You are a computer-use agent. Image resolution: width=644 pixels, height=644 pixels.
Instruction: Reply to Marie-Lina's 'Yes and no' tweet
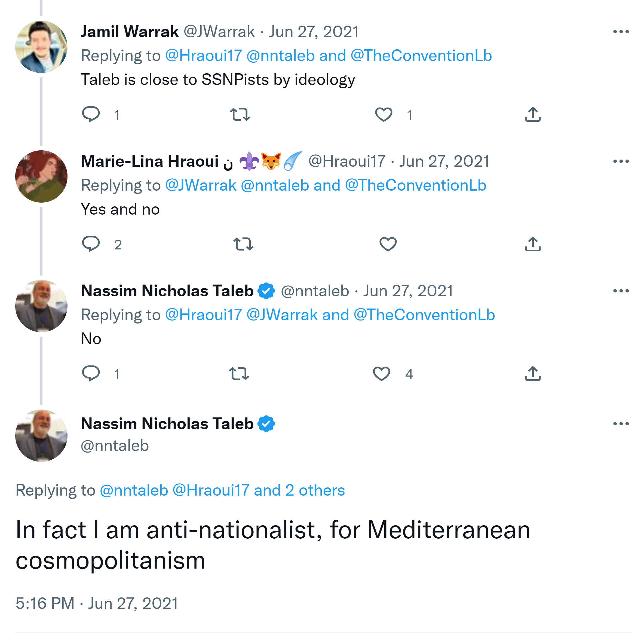pyautogui.click(x=91, y=244)
